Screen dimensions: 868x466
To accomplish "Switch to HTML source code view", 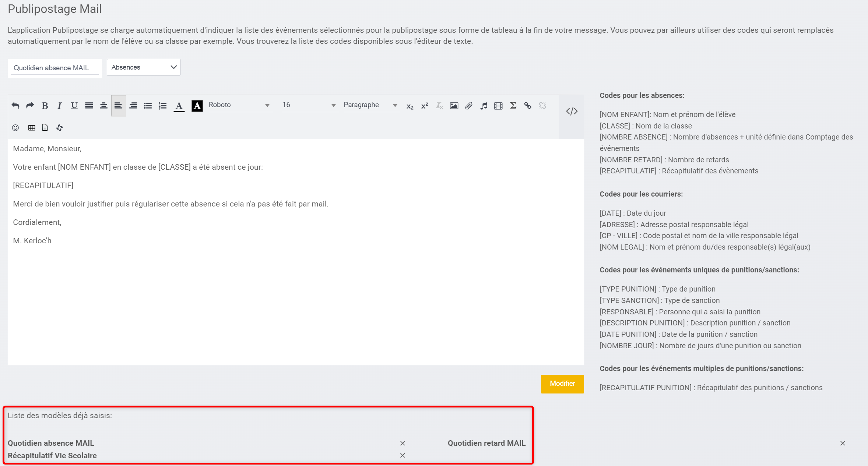I will click(x=572, y=111).
